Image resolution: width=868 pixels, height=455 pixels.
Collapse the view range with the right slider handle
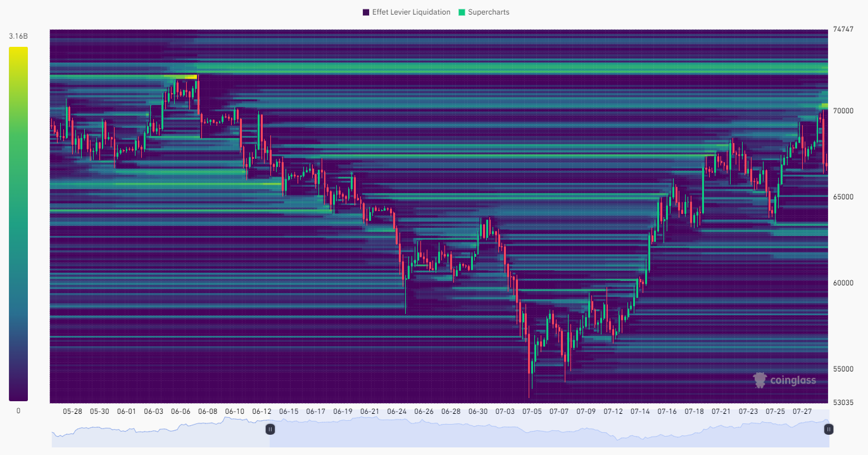pos(829,429)
